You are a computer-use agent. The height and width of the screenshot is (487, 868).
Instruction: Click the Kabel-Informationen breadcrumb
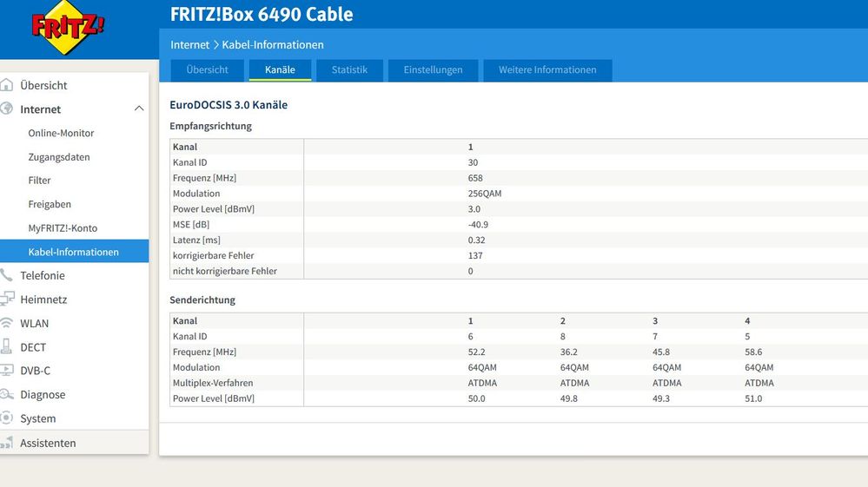tap(273, 45)
